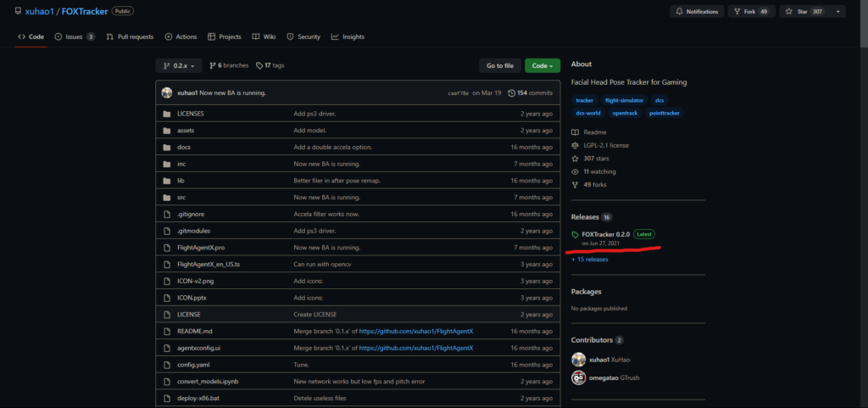
Task: Open the Pull requests tab
Action: 131,36
